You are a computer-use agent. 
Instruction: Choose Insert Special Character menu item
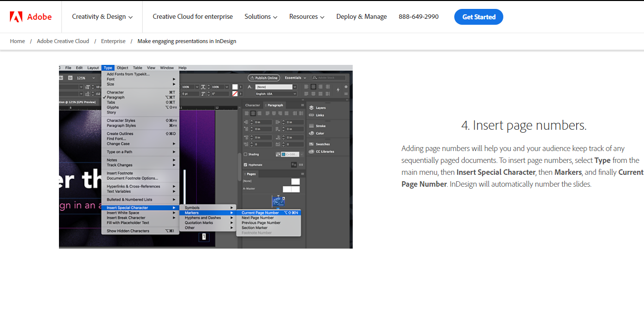point(141,207)
